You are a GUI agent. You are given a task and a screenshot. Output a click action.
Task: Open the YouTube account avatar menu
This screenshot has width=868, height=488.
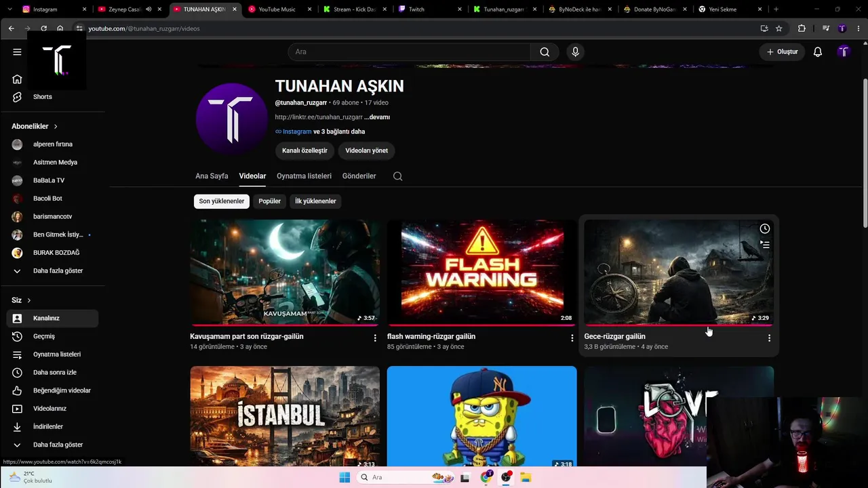(x=844, y=52)
